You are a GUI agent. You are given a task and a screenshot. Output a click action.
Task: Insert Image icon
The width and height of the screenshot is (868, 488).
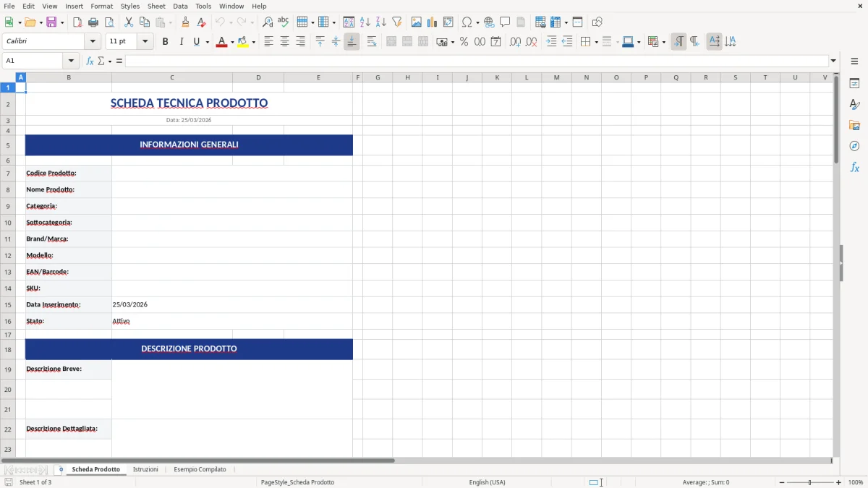417,22
